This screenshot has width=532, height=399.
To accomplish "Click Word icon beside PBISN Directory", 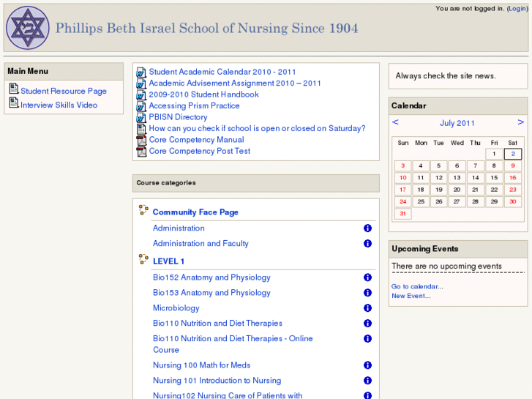I will 141,117.
